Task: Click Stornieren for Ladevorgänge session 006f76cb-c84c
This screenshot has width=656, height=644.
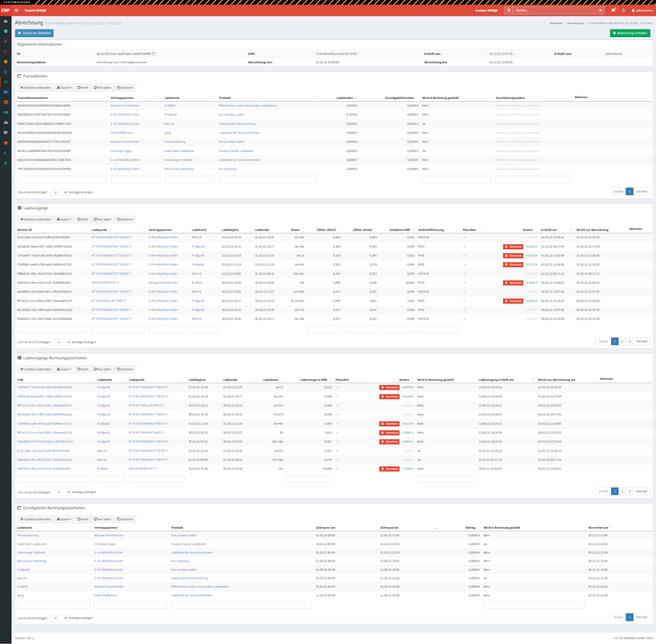Action: 513,283
